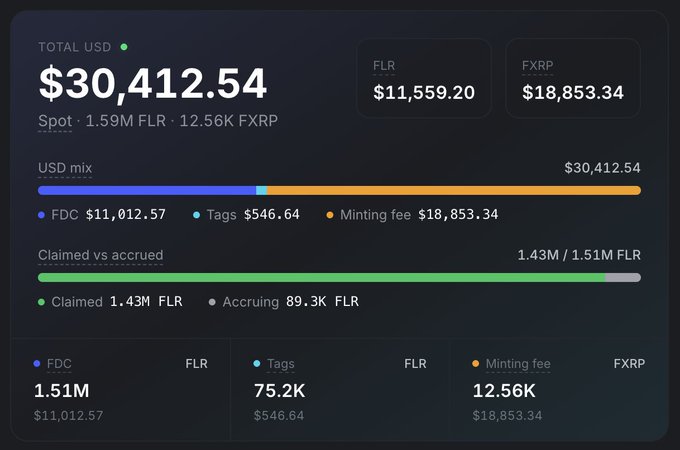The width and height of the screenshot is (680, 450).
Task: Click the FXRP label in the top card
Action: 537,66
